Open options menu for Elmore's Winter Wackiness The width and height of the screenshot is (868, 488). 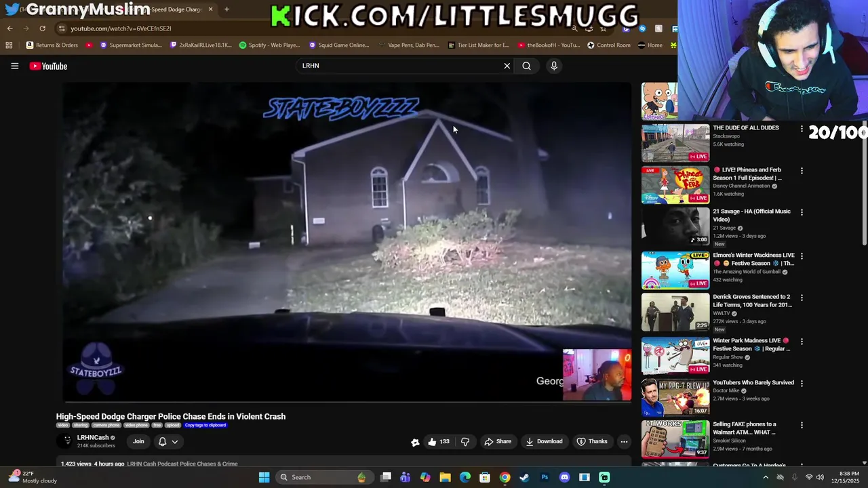point(802,256)
